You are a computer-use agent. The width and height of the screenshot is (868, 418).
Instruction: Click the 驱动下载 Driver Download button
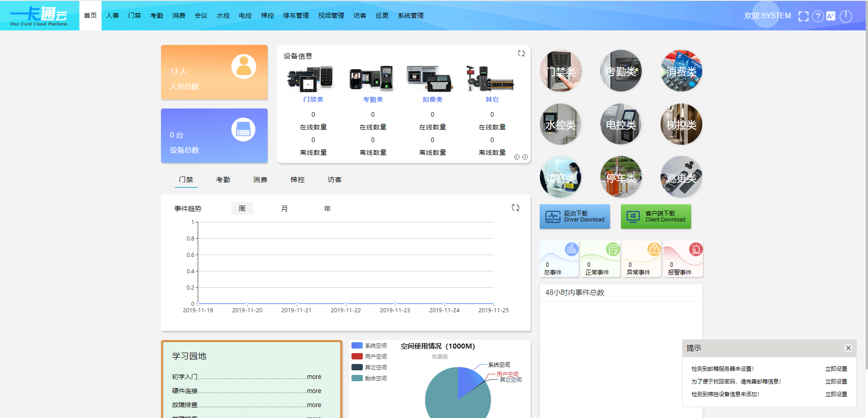click(575, 216)
